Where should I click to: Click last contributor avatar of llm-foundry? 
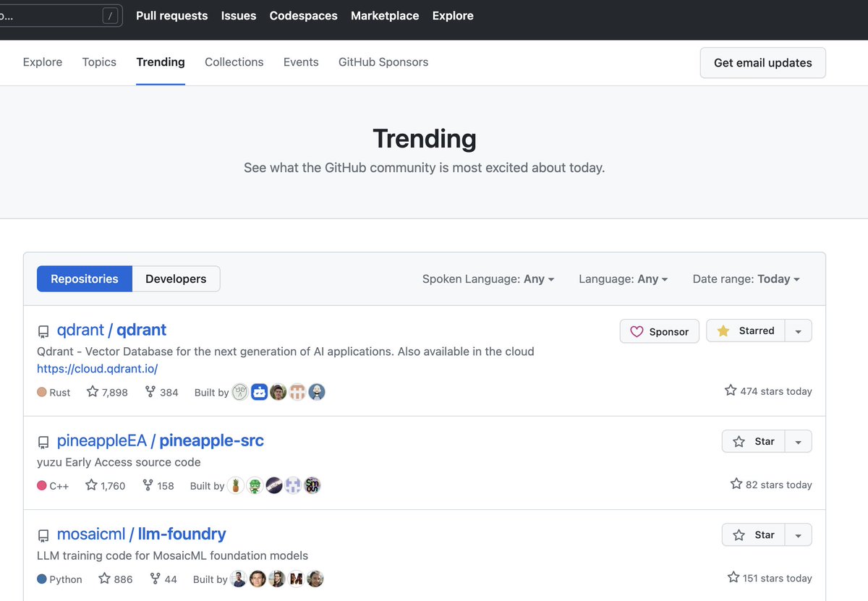(315, 579)
